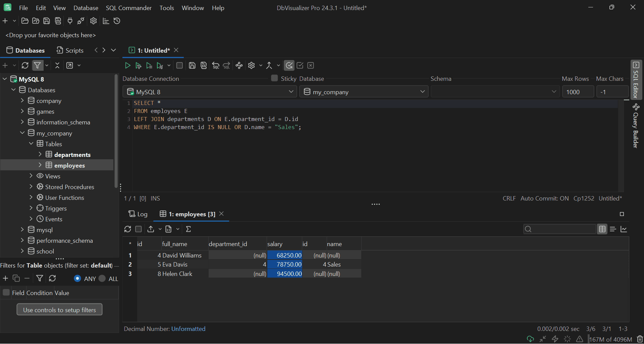Execute the SQL statement with the play icon
This screenshot has width=644, height=344.
127,65
